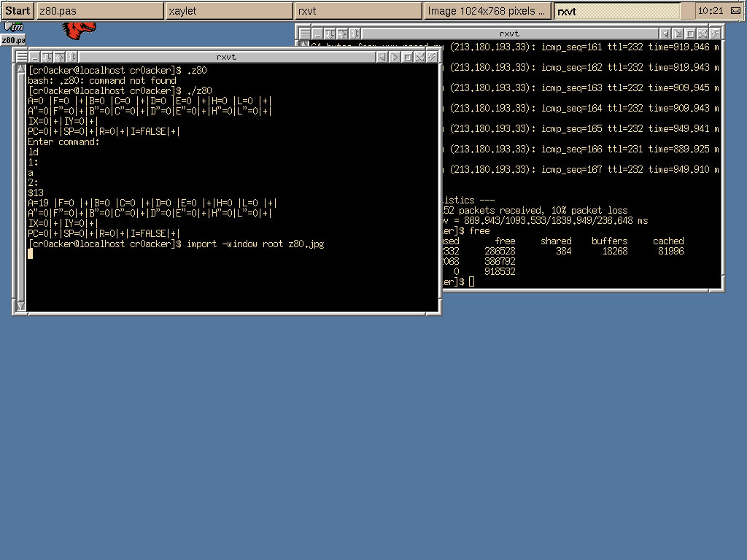Click the right-triangle icon in front rxvt titlebar
This screenshot has height=560, width=747.
point(394,57)
